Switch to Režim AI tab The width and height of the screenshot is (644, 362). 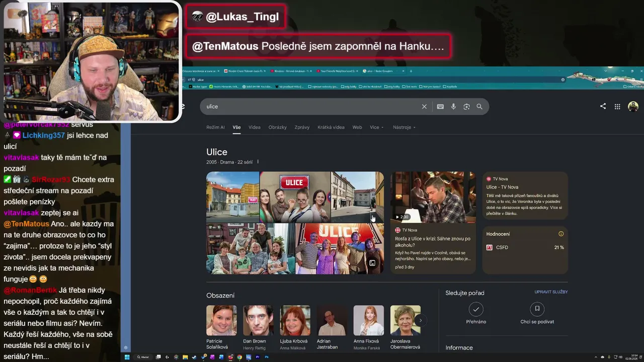215,127
